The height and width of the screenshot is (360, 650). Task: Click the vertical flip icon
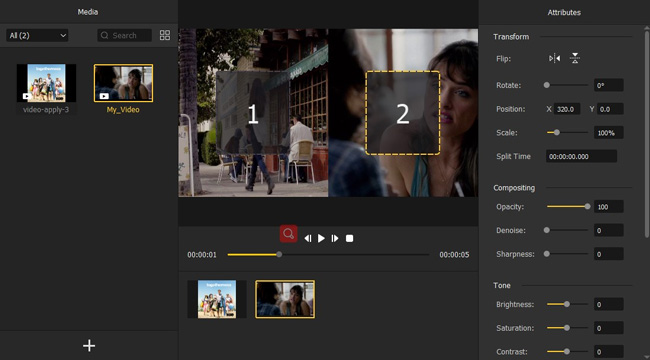tap(575, 58)
